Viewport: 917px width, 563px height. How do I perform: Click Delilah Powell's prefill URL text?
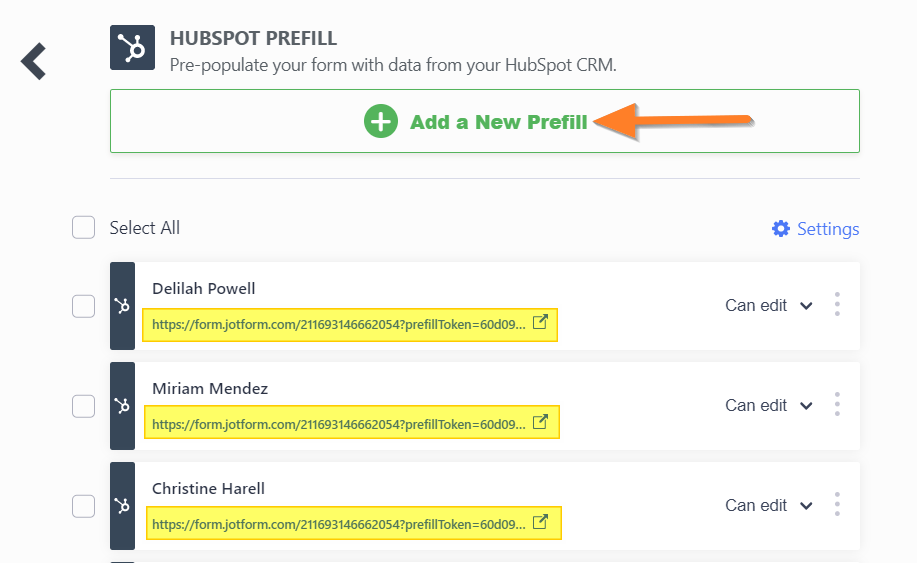[x=339, y=324]
